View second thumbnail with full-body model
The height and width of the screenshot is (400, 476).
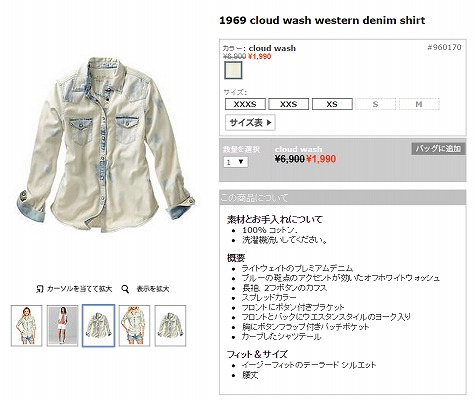click(63, 326)
